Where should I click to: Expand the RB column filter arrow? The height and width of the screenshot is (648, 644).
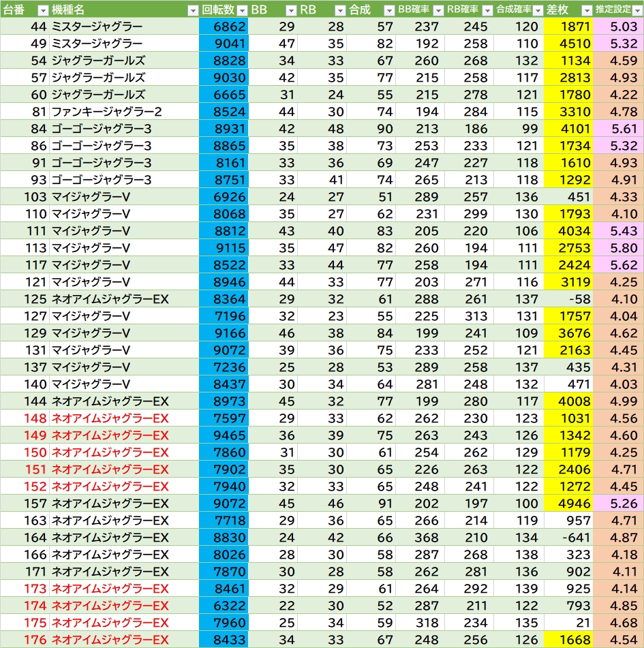[340, 10]
